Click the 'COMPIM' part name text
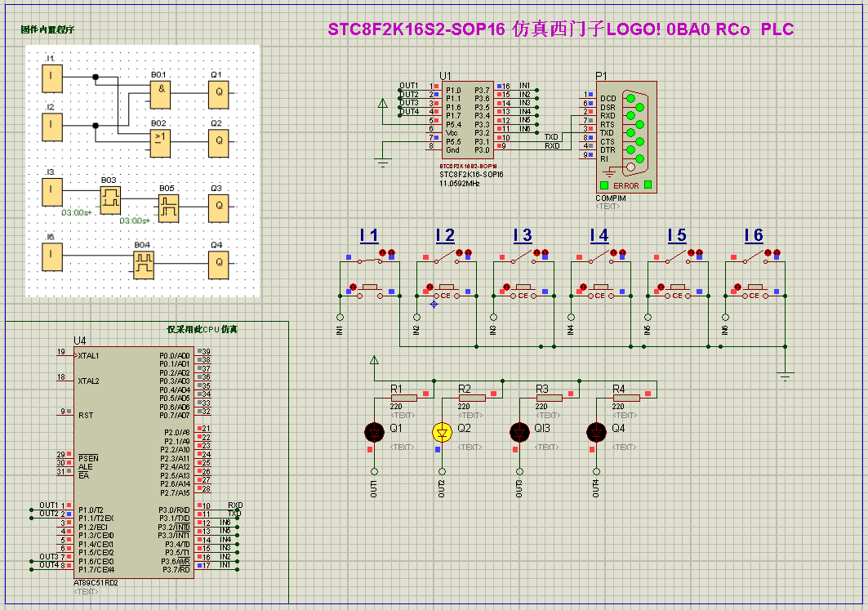The width and height of the screenshot is (868, 610). coord(611,198)
